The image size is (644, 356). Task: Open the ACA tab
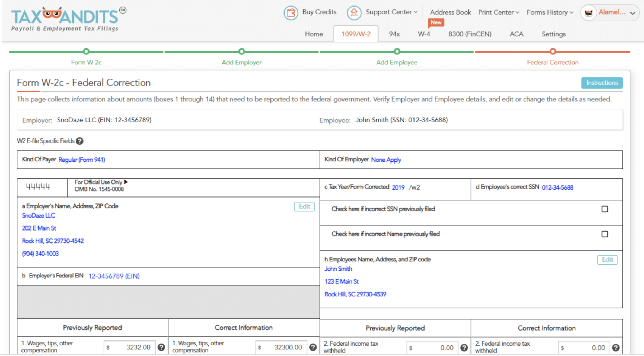coord(516,34)
